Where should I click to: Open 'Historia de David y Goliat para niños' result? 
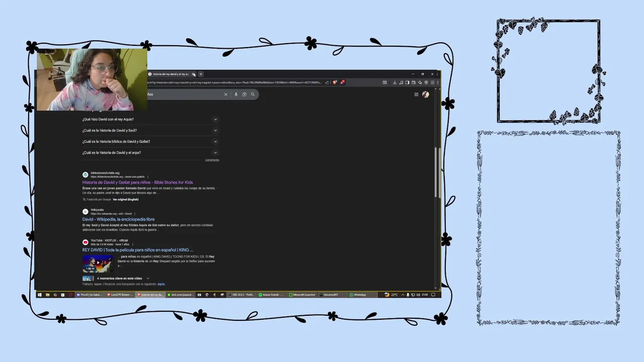(137, 183)
